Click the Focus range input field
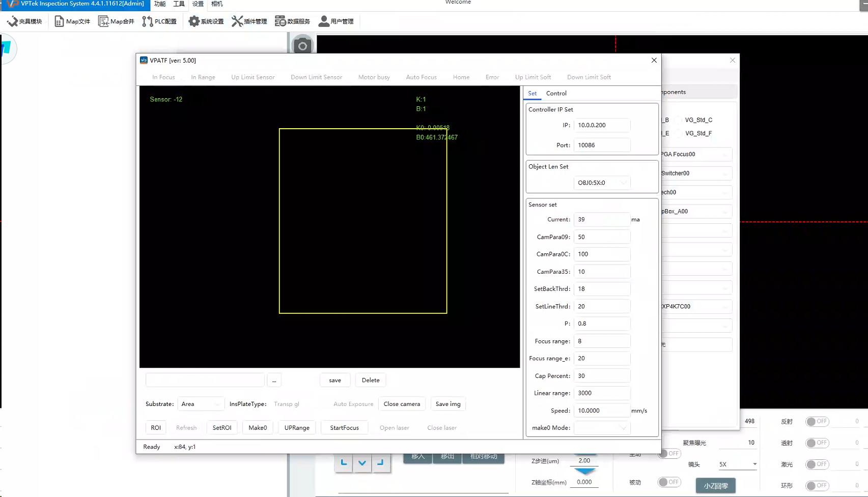The height and width of the screenshot is (497, 868). [x=602, y=341]
